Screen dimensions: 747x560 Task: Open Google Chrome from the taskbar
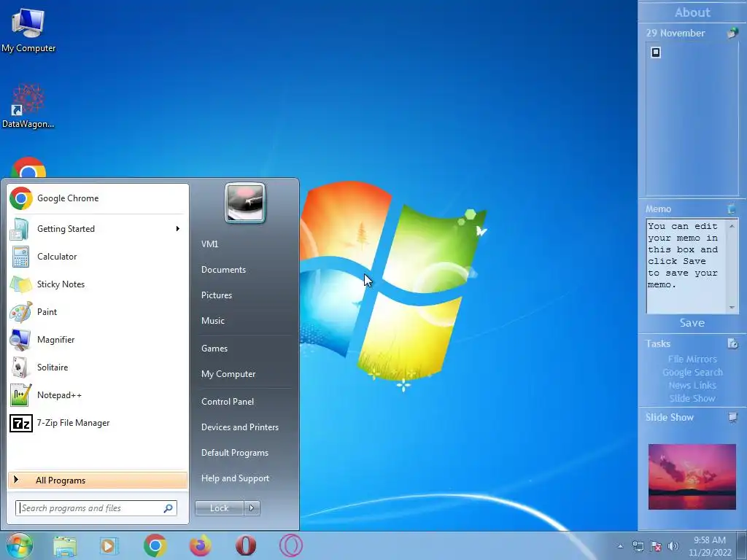[155, 545]
